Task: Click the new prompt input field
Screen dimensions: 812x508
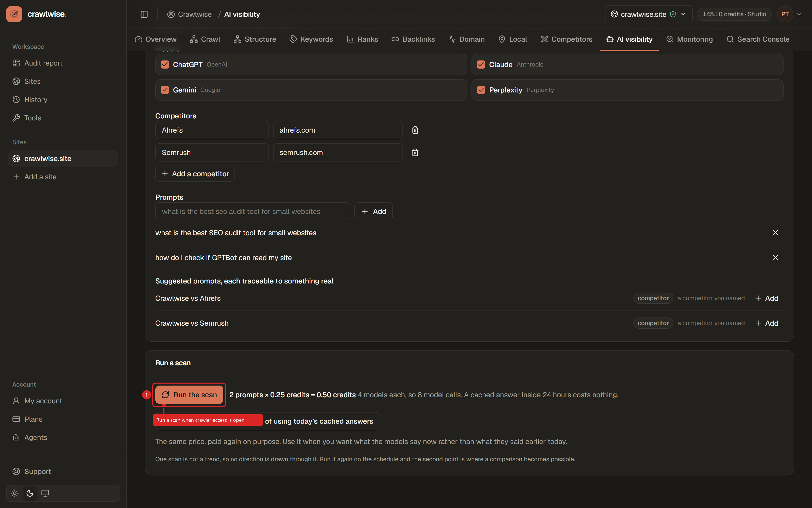Action: [x=253, y=211]
